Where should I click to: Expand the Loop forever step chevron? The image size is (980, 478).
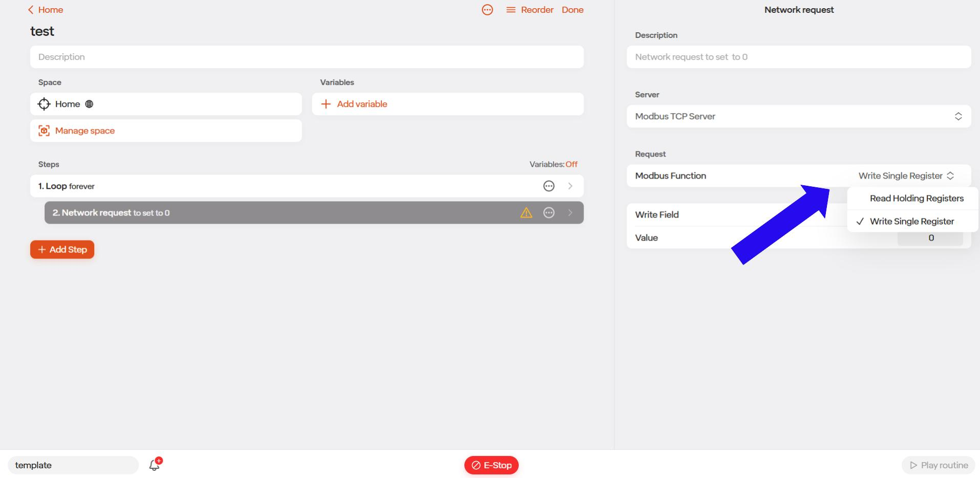(570, 186)
